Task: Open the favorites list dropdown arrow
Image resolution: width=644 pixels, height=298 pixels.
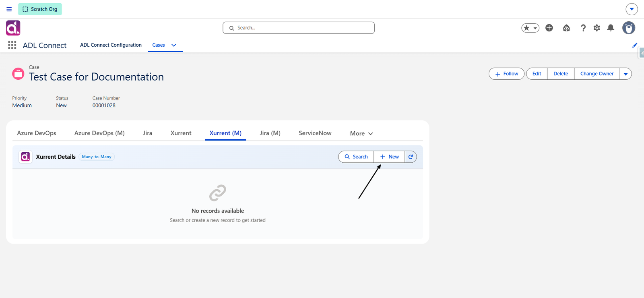Action: pyautogui.click(x=535, y=28)
